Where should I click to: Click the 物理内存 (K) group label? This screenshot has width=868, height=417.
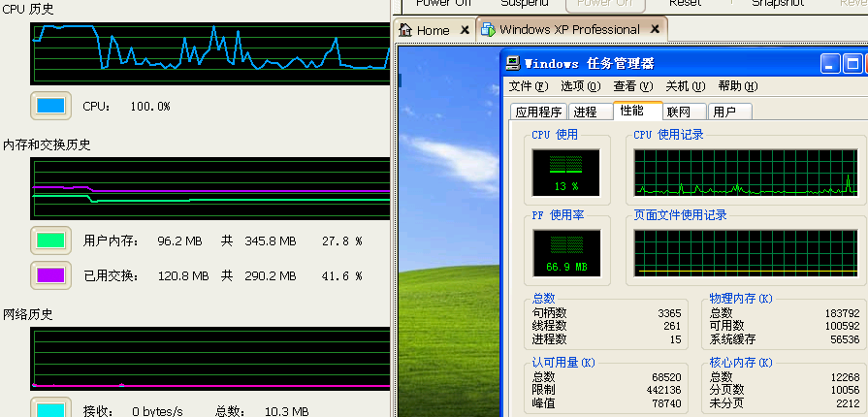pyautogui.click(x=741, y=299)
